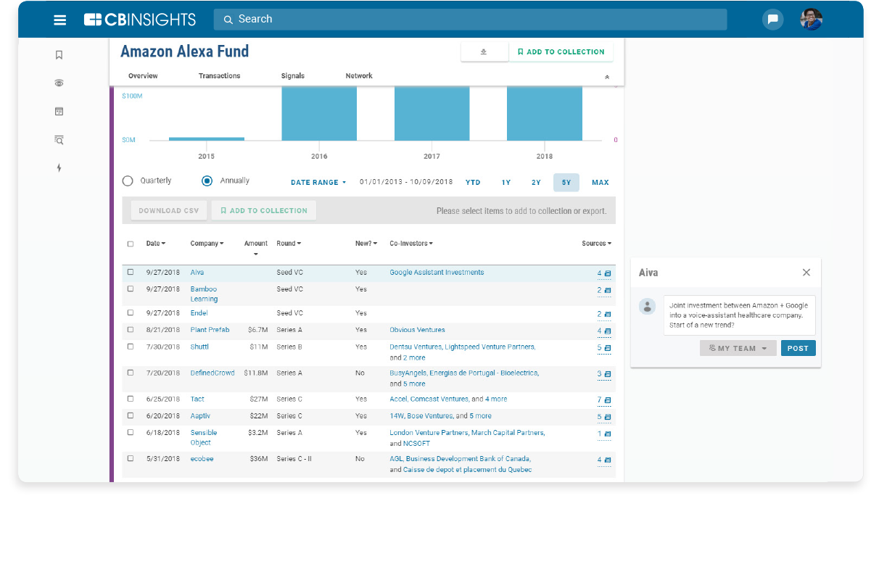Collapse the header with double chevron

(607, 77)
